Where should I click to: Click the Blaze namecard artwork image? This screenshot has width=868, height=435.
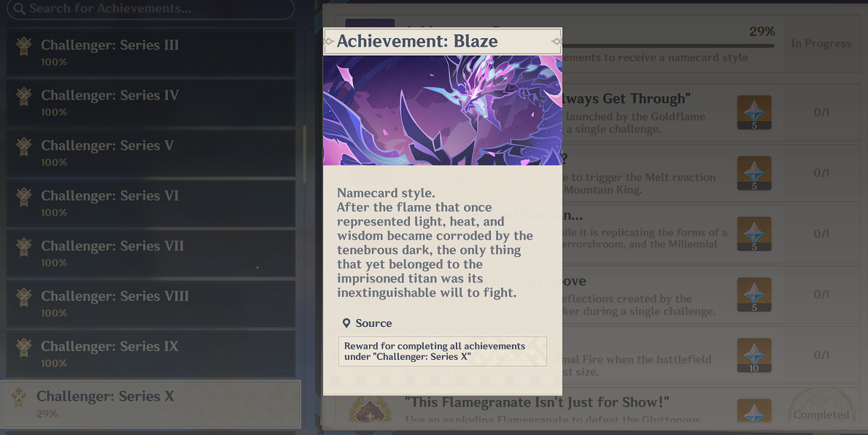pos(443,110)
